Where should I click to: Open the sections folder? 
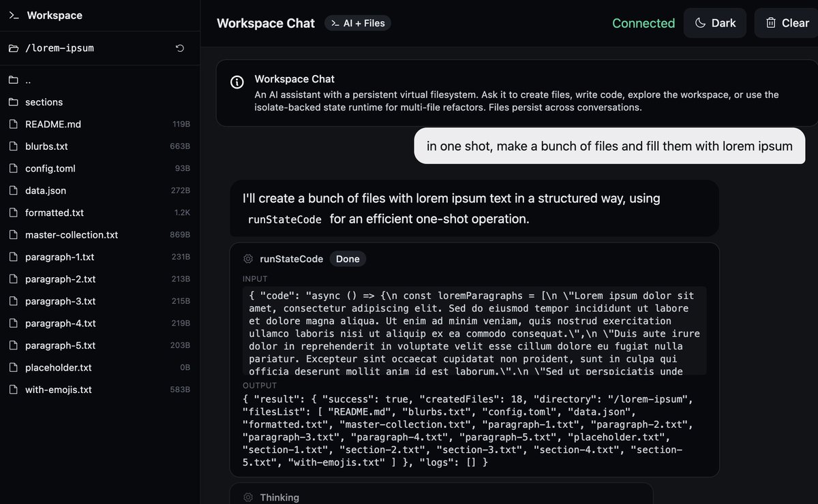[100, 102]
